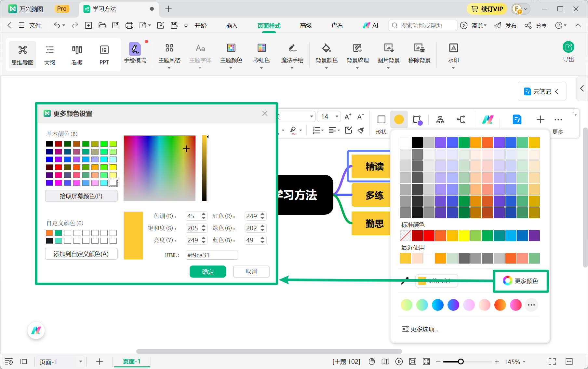Image resolution: width=588 pixels, height=369 pixels.
Task: Click the export (导出) button
Action: point(568,52)
